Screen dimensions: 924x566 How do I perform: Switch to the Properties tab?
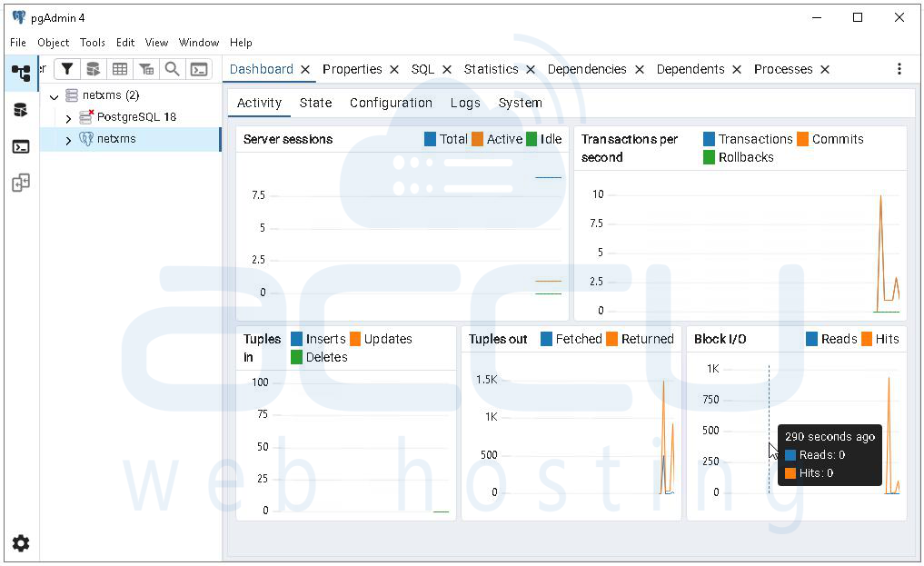click(x=352, y=69)
